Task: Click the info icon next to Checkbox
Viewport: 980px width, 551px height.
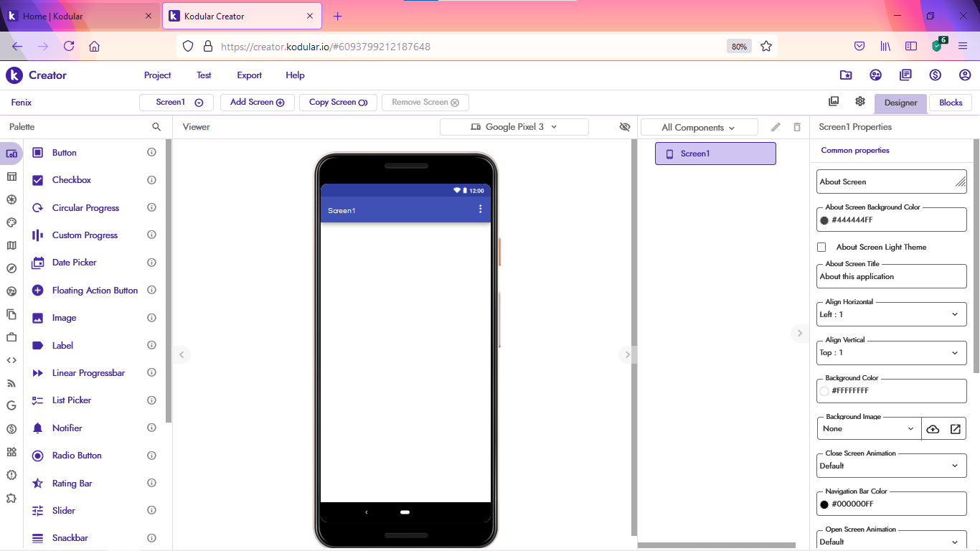Action: 151,180
